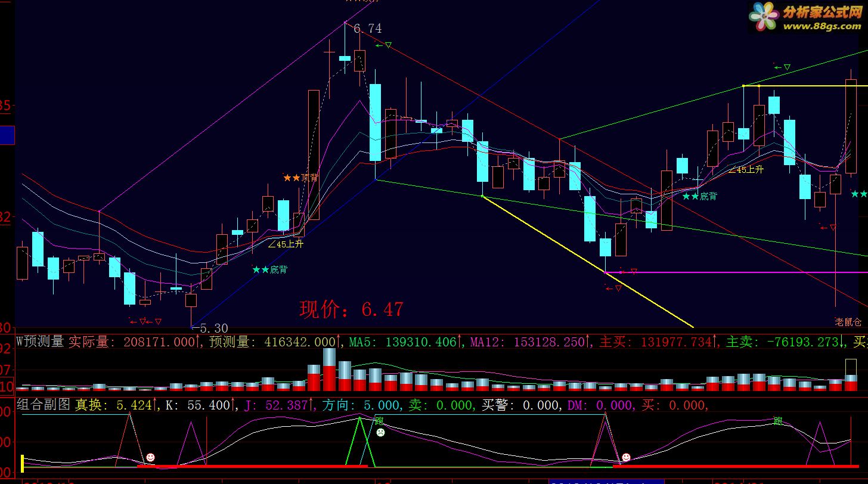
Task: Click the magenta J: 52.387 readout
Action: (280, 405)
